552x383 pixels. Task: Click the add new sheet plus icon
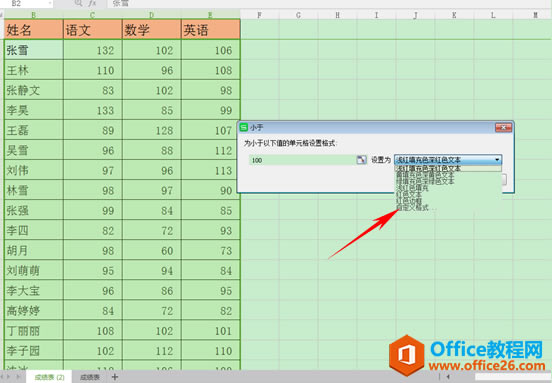(115, 377)
